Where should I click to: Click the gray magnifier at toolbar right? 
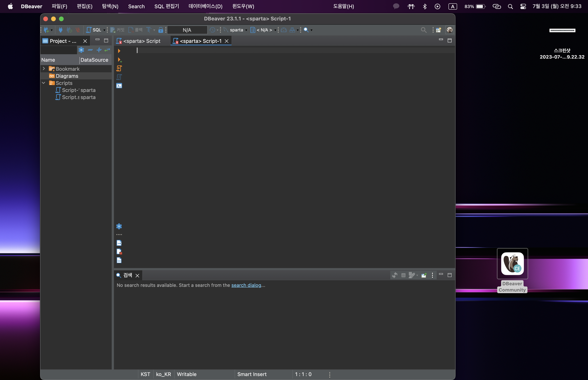pos(424,30)
